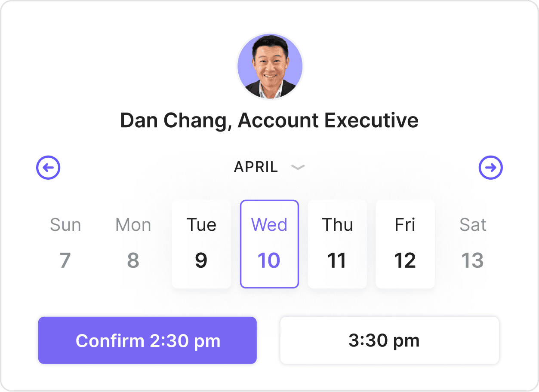Image resolution: width=539 pixels, height=392 pixels.
Task: Click the Dan Chang, Account Executive heading
Action: click(269, 120)
